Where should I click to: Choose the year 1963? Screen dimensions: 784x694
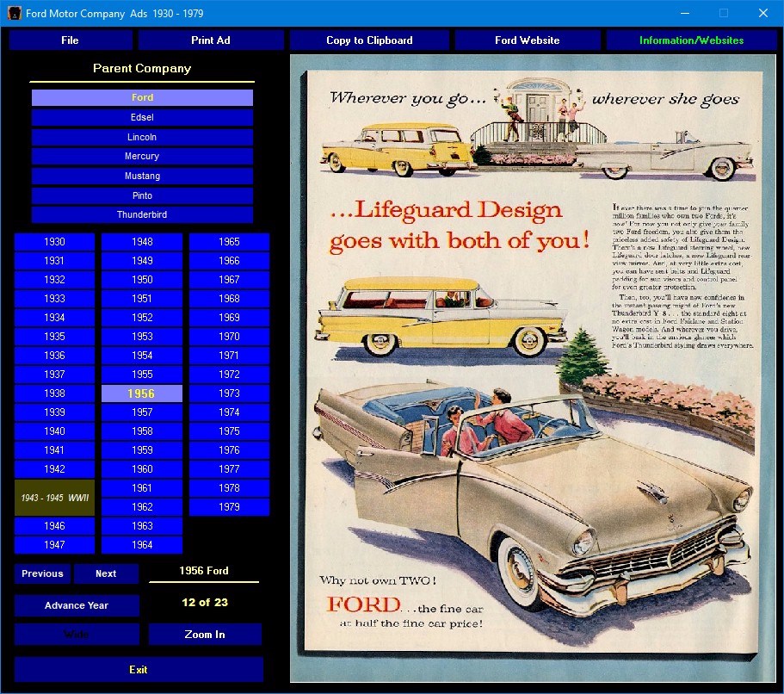click(x=142, y=526)
